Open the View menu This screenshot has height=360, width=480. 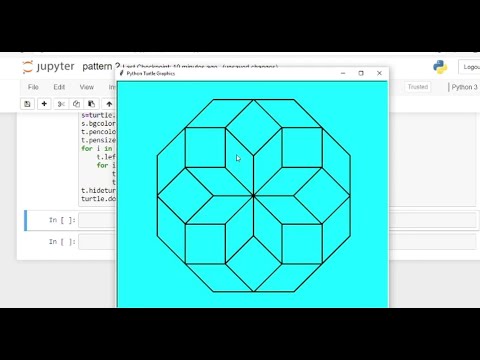pos(86,87)
